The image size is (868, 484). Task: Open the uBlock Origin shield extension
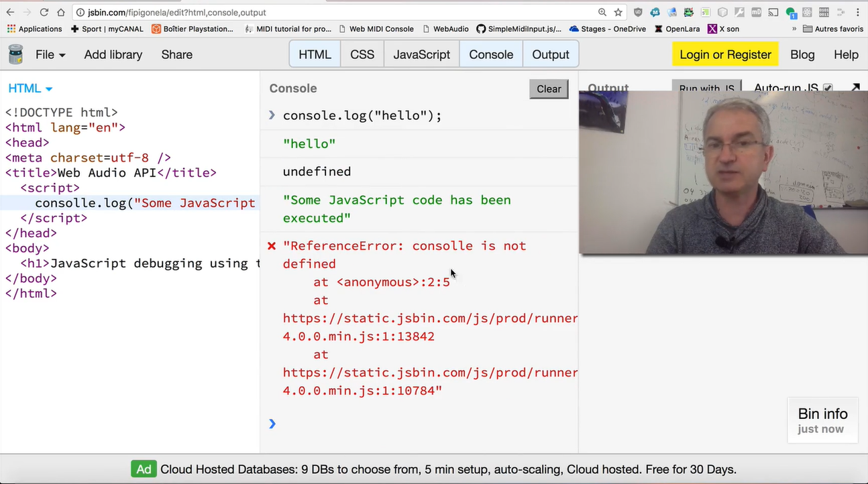point(638,12)
